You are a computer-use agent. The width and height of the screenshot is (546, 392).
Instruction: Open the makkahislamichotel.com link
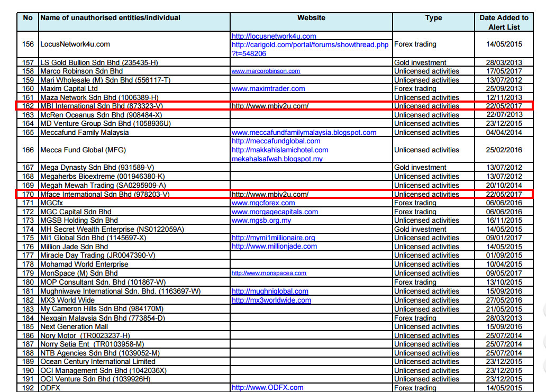tap(279, 150)
